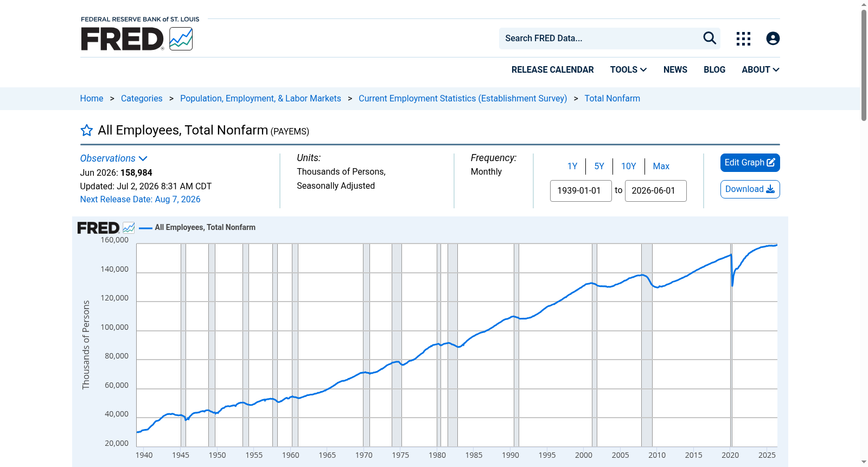This screenshot has height=467, width=868.
Task: Click the 160,000 y-axis label
Action: coord(114,240)
